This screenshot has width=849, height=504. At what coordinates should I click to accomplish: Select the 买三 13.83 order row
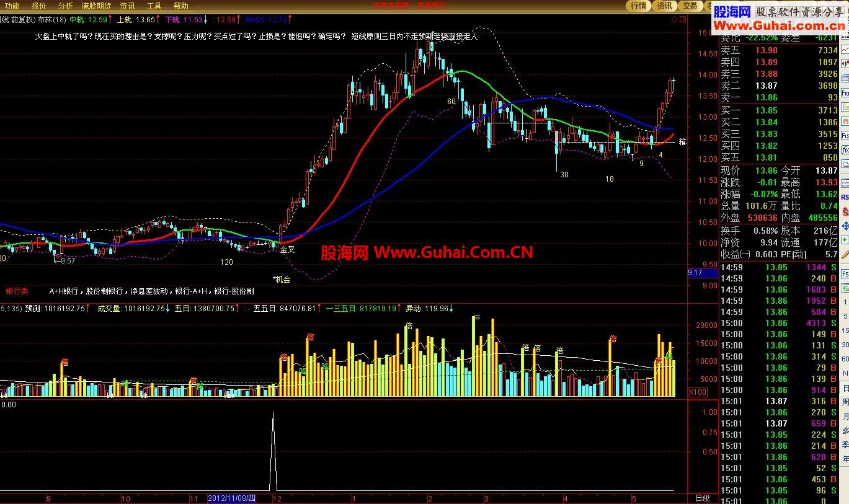[x=780, y=134]
